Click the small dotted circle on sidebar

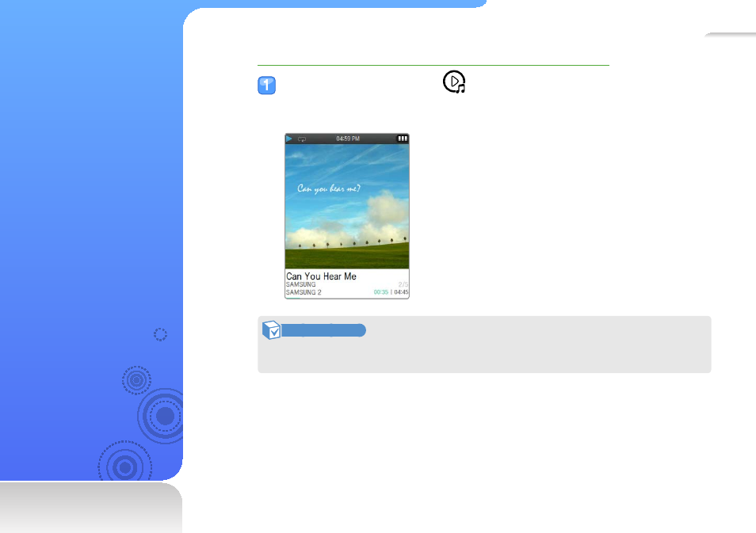(161, 334)
